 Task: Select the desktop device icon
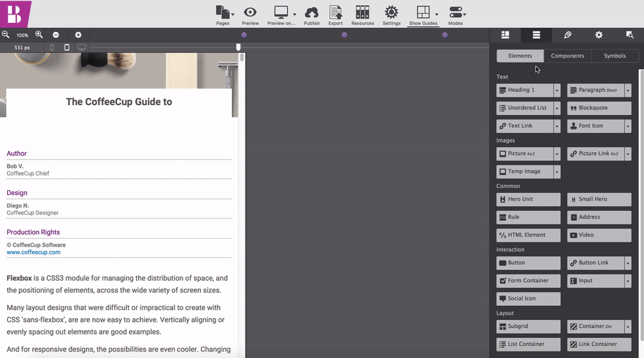[82, 48]
